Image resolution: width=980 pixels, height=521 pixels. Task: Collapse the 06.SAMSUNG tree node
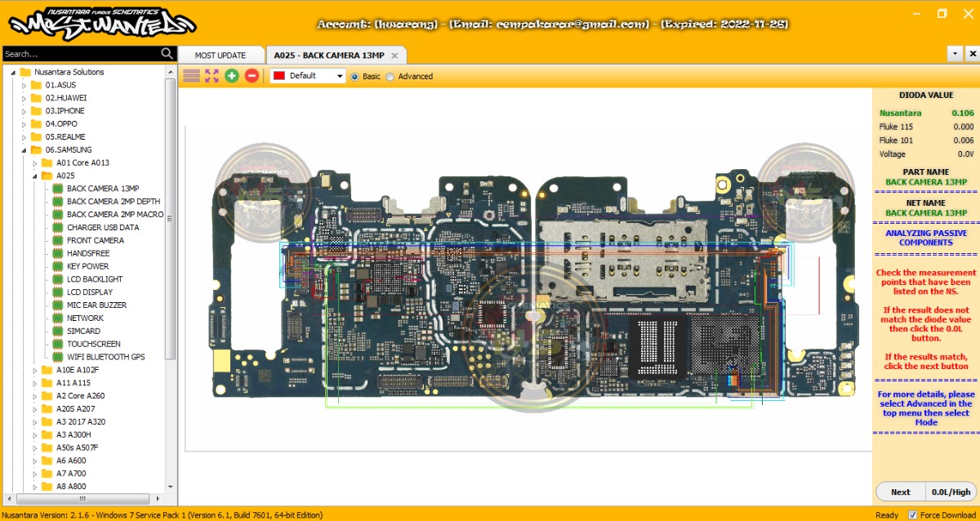(24, 149)
